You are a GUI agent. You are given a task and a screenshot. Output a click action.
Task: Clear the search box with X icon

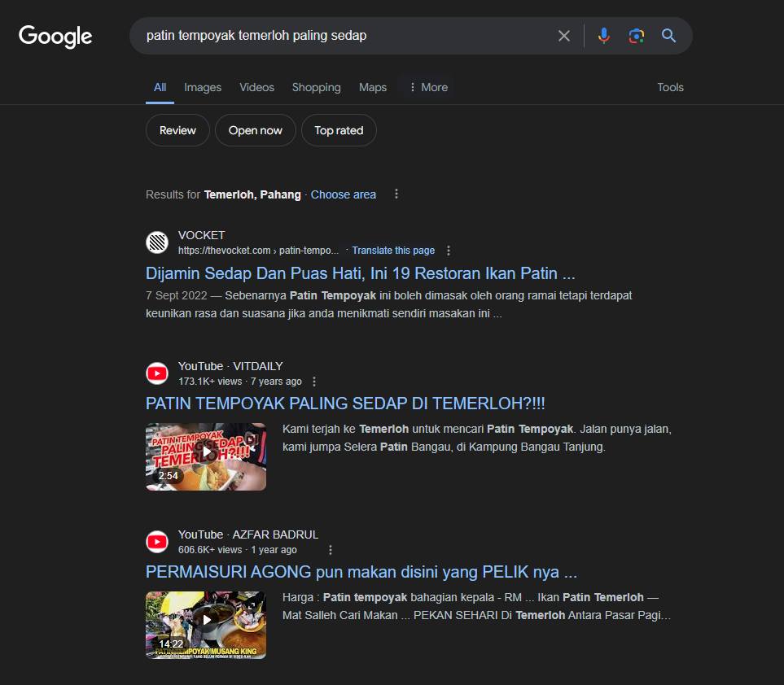563,36
